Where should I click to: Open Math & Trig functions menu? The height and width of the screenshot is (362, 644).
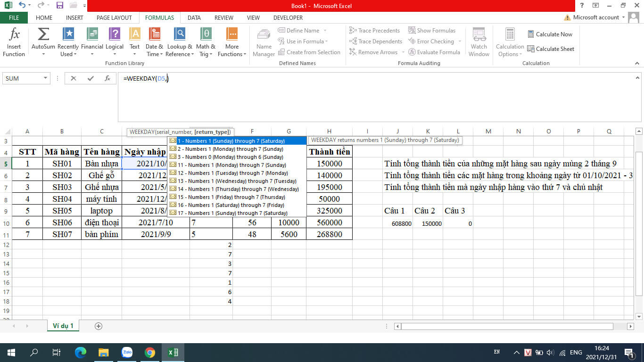coord(206,42)
